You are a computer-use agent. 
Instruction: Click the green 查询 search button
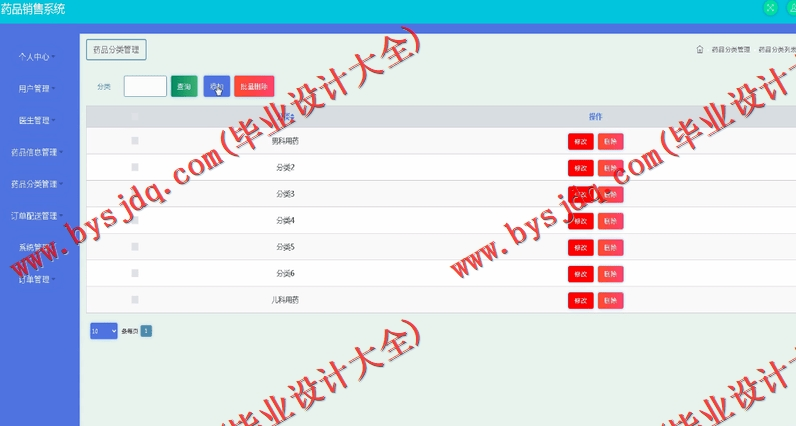click(184, 86)
